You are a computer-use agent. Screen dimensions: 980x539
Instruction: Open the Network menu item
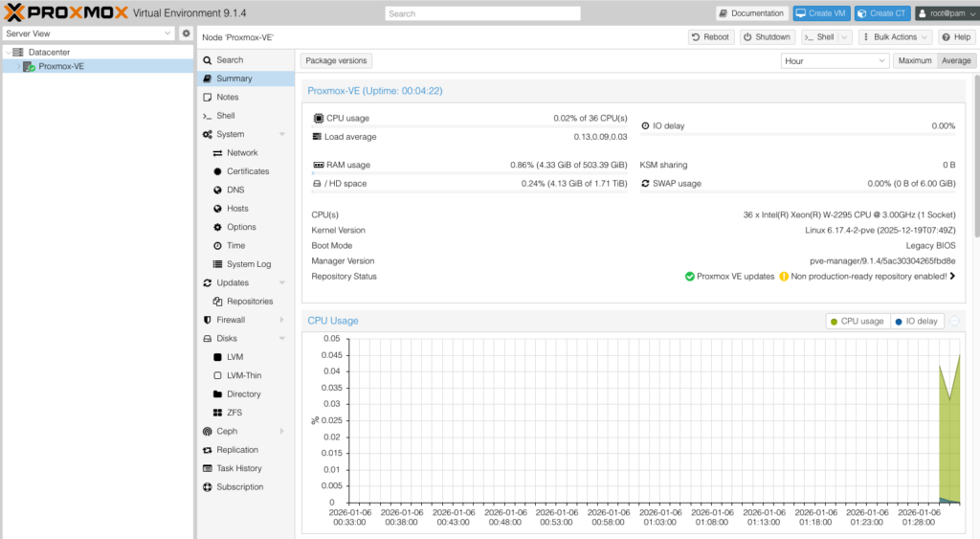pos(241,153)
